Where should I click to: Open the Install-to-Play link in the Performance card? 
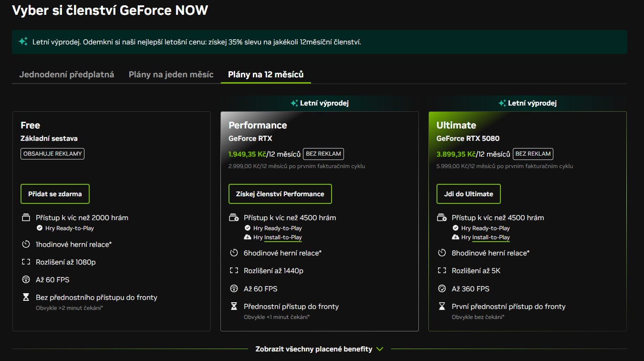tap(283, 237)
